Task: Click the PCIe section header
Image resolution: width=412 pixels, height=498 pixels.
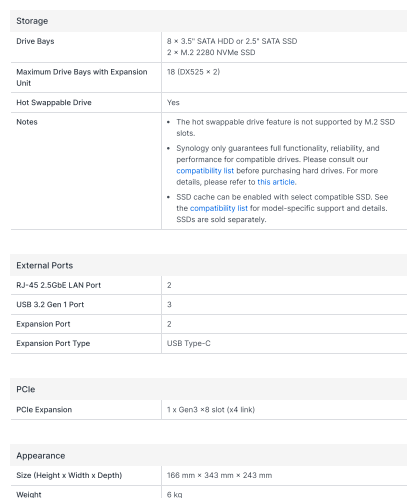Action: (208, 389)
